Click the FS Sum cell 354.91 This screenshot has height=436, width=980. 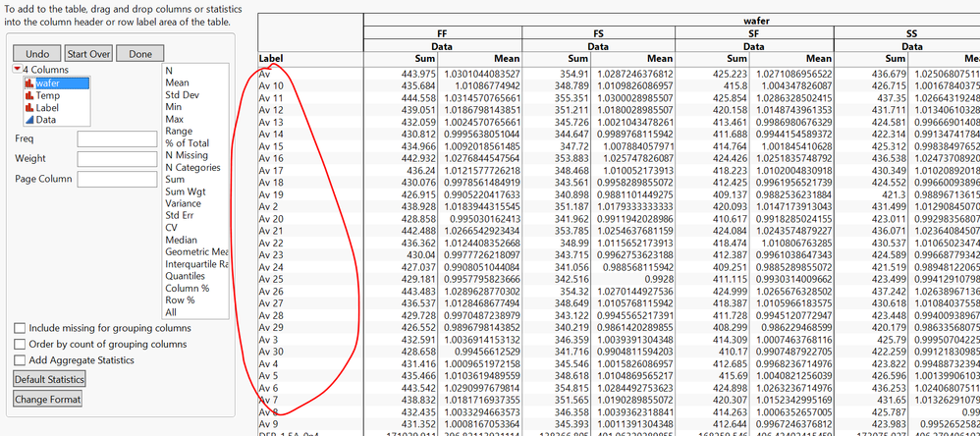[x=572, y=74]
